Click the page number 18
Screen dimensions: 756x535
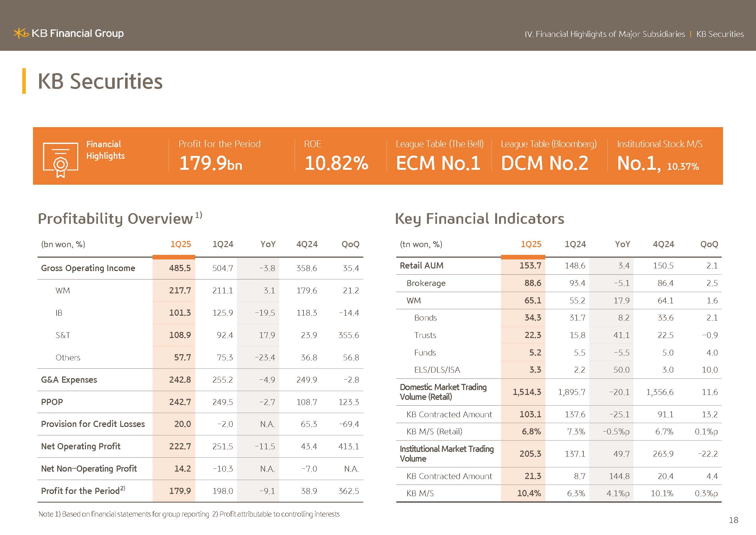point(733,520)
